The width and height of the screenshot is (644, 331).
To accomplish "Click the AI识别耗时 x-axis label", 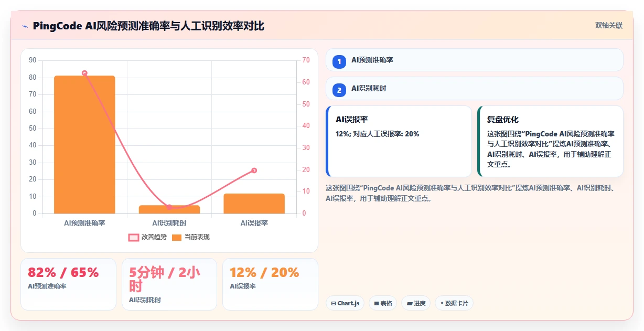I will (x=169, y=223).
